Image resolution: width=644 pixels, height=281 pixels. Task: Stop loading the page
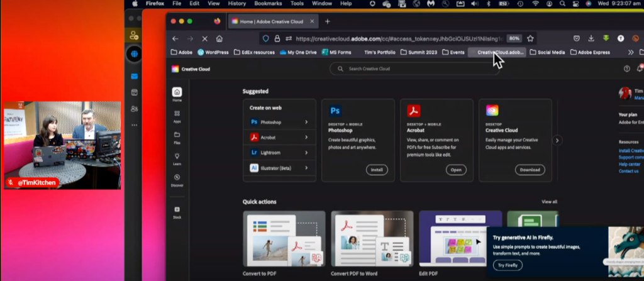(204, 38)
